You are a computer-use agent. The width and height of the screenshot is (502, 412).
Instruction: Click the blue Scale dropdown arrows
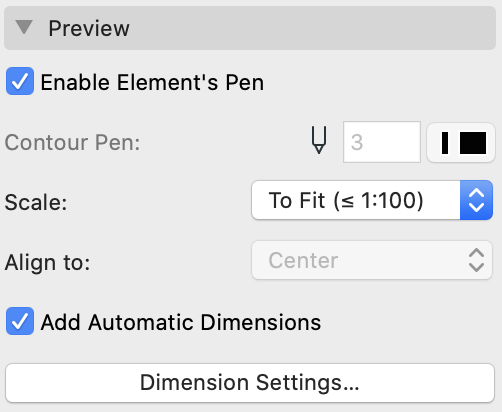point(476,200)
